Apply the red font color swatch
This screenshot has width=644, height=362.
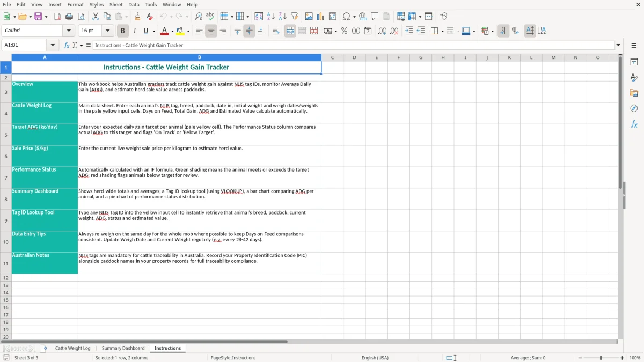(164, 31)
